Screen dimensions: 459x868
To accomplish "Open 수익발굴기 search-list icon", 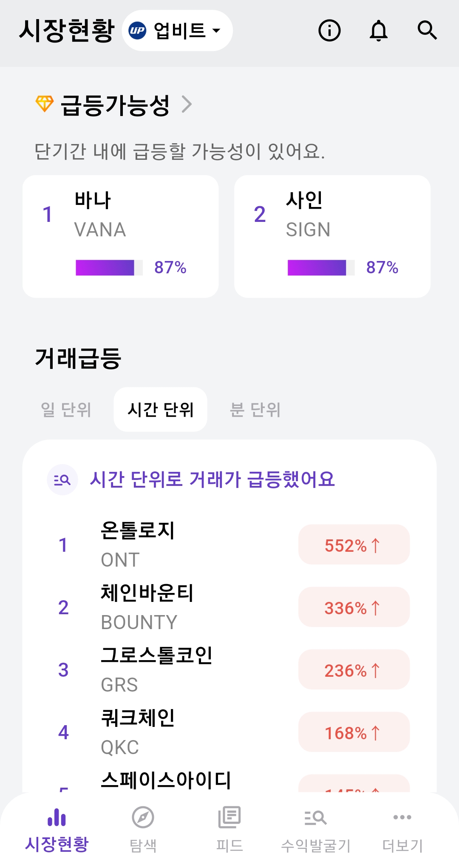I will point(315,817).
